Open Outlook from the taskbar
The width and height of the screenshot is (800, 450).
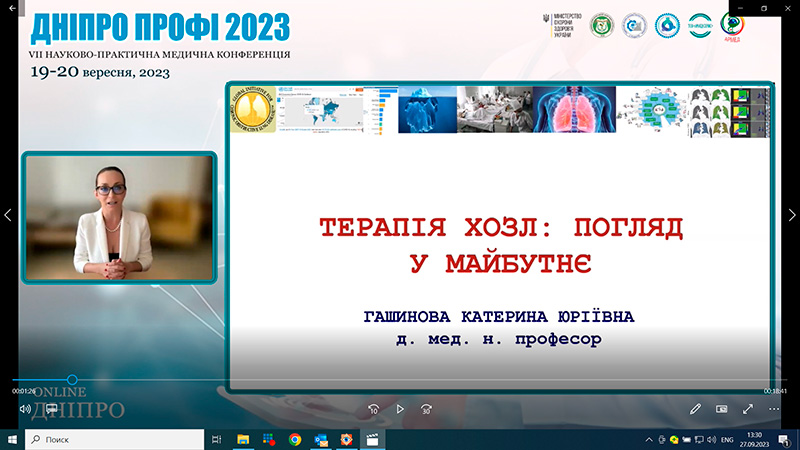(x=321, y=439)
